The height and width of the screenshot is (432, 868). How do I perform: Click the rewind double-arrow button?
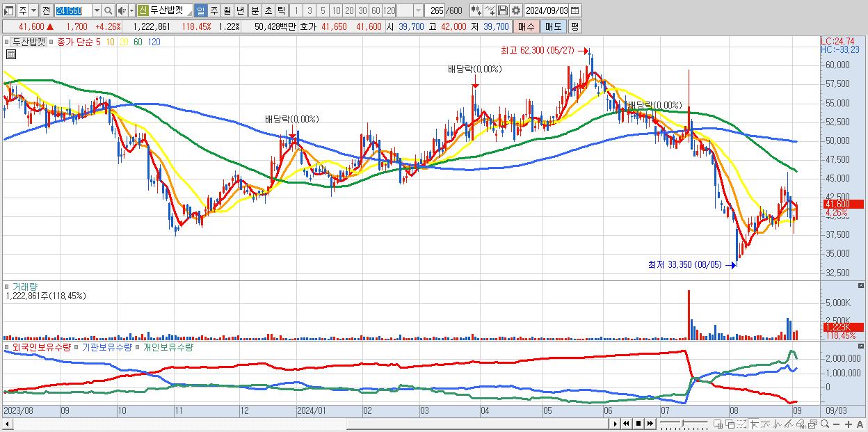[x=626, y=424]
